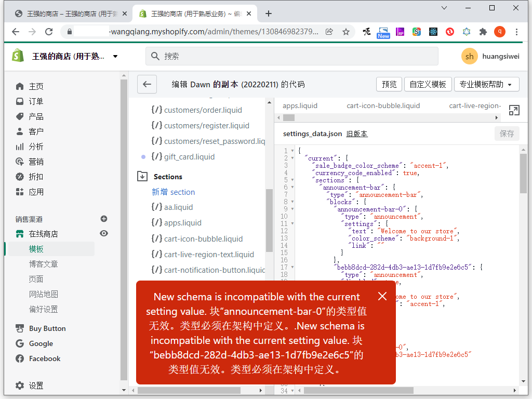Add a sales channel with plus icon
Image resolution: width=532 pixels, height=399 pixels.
104,219
